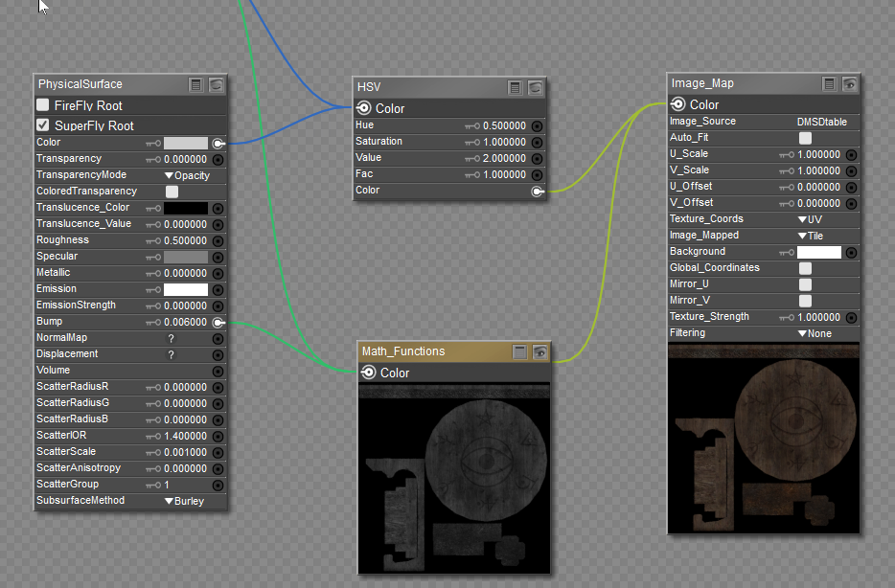
Task: Enable the Mirror_V checkbox
Action: coord(805,301)
